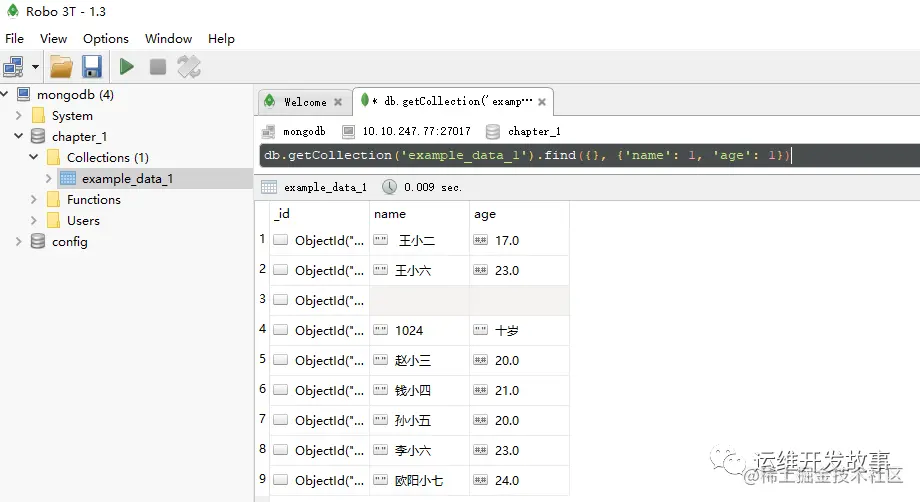The image size is (920, 502).
Task: Select age cell 24.0
Action: coord(519,480)
